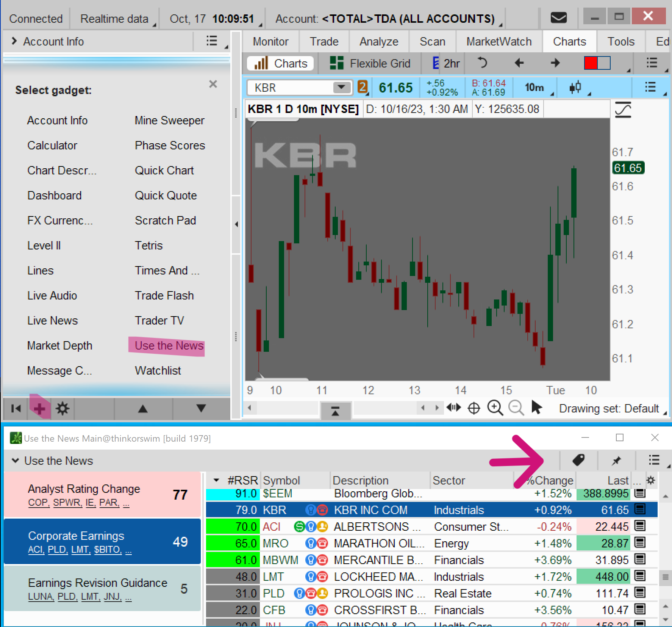The image size is (672, 627).
Task: Pin the Use the News window
Action: coord(616,461)
